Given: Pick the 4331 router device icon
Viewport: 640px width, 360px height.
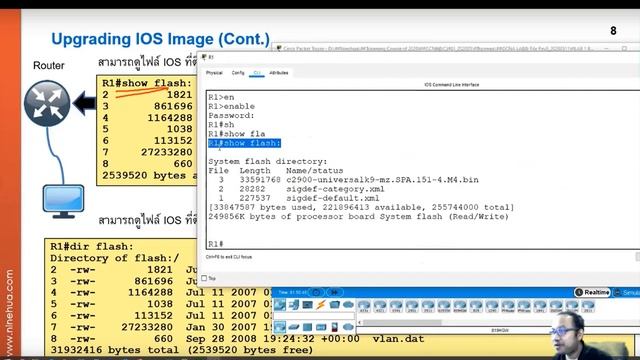Looking at the screenshot, I should (x=364, y=306).
